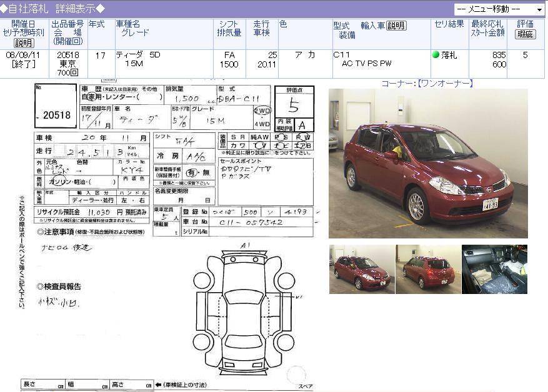Click the 型式 column header
This screenshot has width=548, height=392.
click(x=341, y=26)
